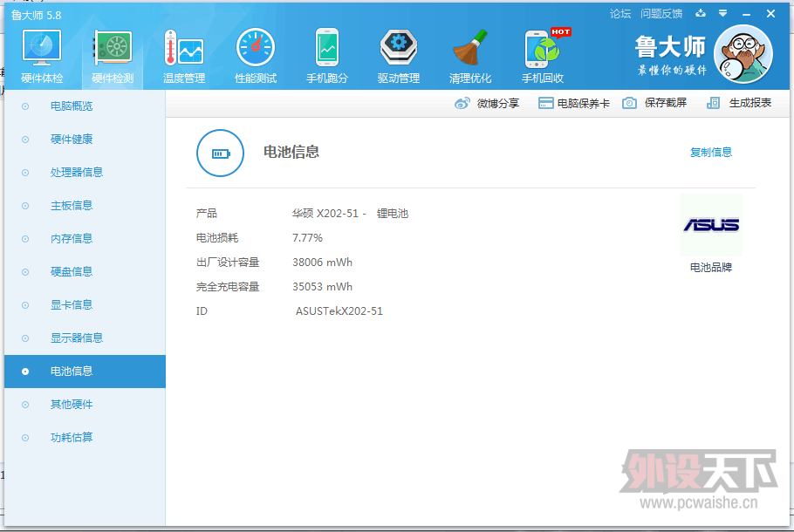Click the report icon for 生成报表
Viewport: 794px width, 532px height.
[713, 103]
